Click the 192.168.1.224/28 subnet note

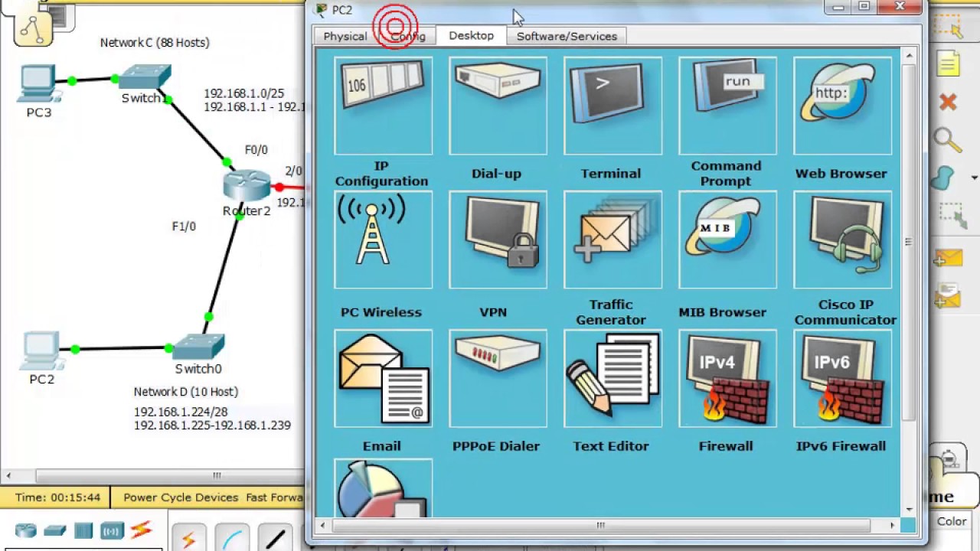(181, 412)
